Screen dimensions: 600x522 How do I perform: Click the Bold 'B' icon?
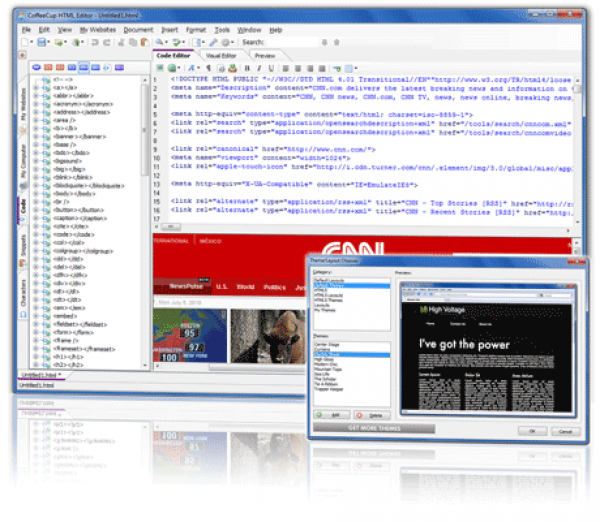(247, 68)
